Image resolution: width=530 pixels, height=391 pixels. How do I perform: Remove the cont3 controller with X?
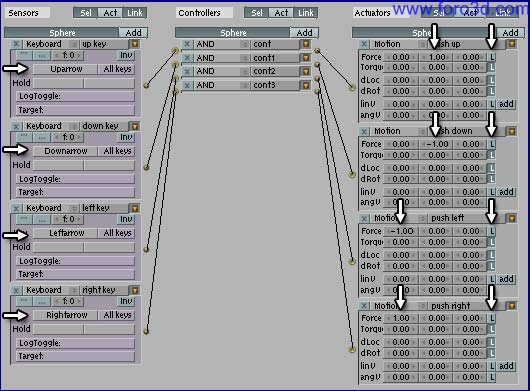187,85
